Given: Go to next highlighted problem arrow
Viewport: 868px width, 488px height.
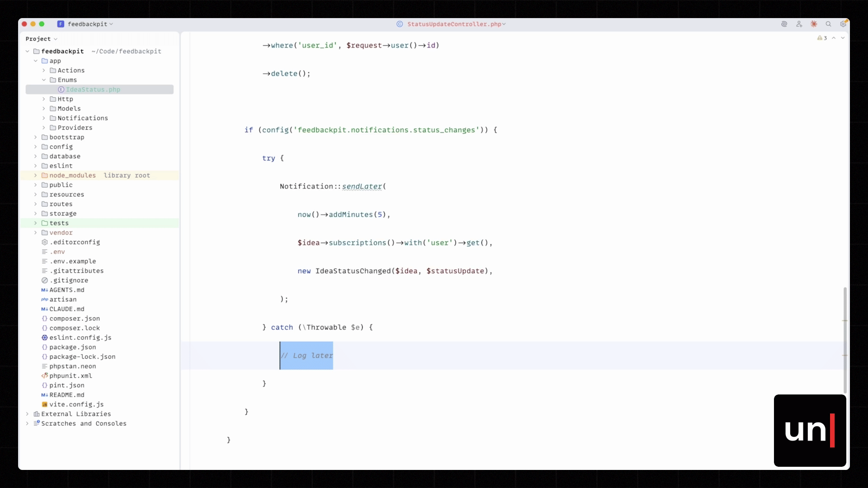Looking at the screenshot, I should pos(843,38).
